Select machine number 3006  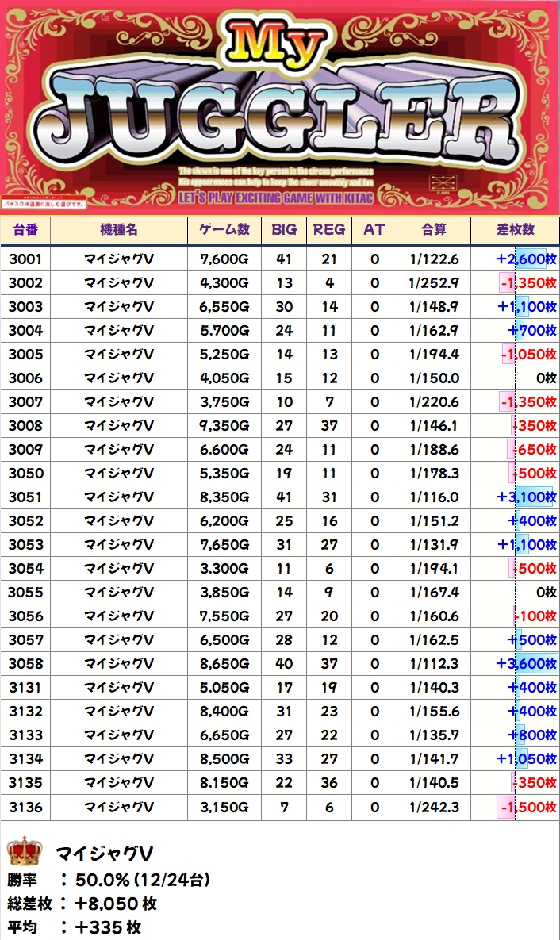click(25, 378)
